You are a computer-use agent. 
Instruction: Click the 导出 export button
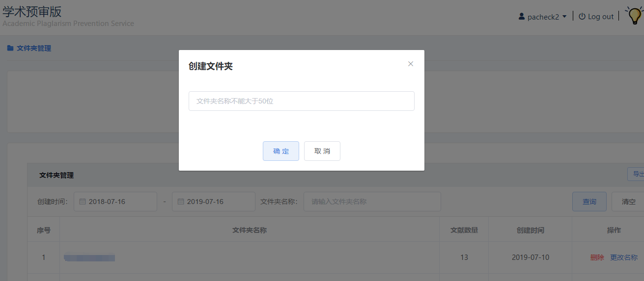636,174
